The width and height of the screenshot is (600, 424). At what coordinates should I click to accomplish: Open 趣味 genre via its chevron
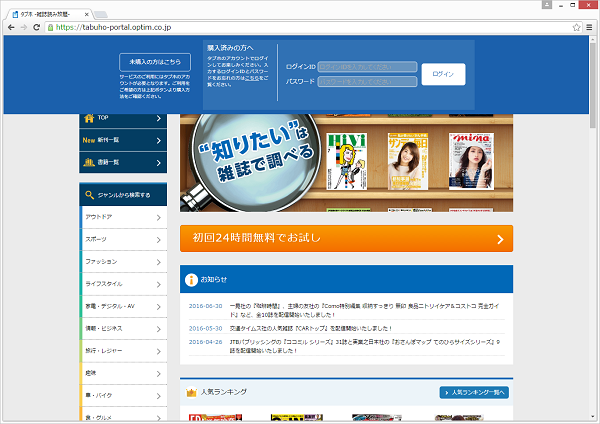tap(158, 374)
